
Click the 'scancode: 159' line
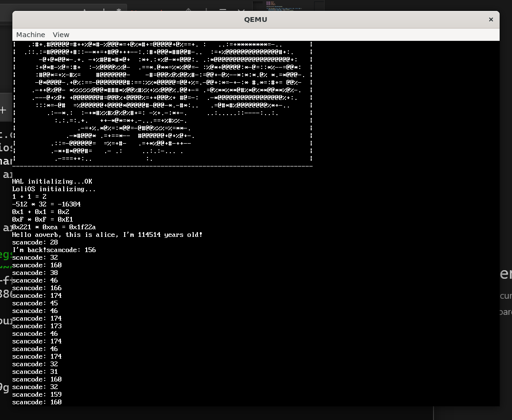pos(37,394)
